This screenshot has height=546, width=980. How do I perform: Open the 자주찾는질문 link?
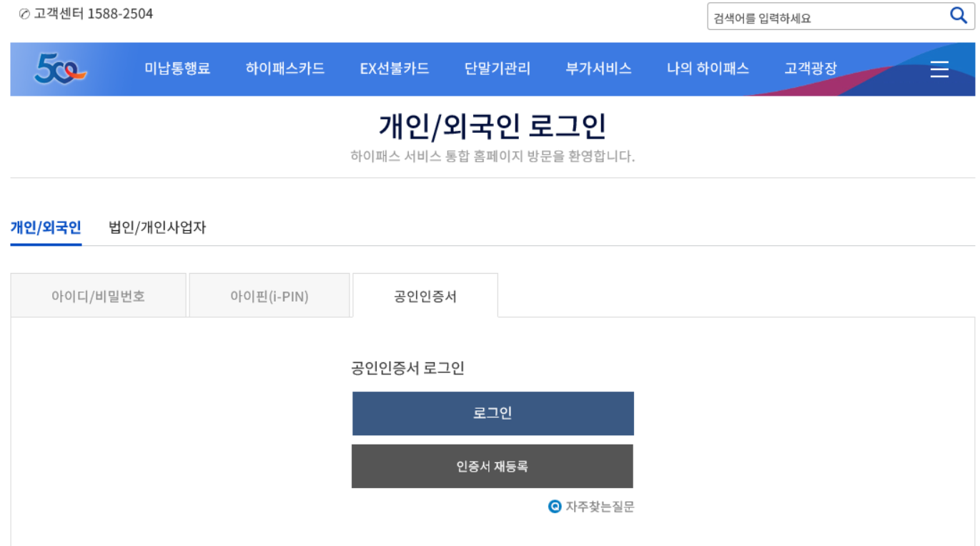[x=600, y=507]
